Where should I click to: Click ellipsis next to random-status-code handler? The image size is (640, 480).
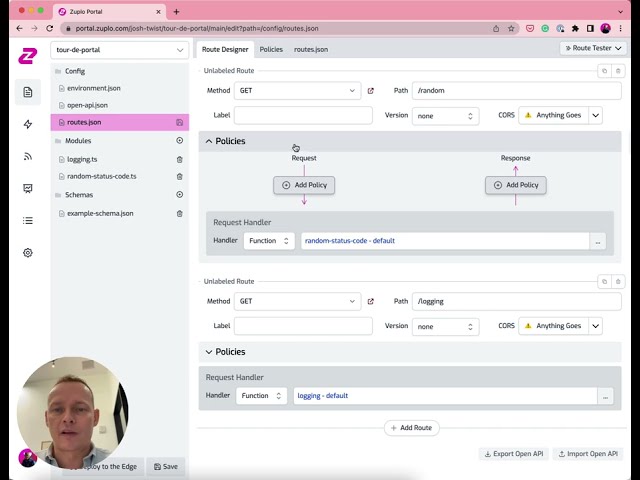click(598, 241)
